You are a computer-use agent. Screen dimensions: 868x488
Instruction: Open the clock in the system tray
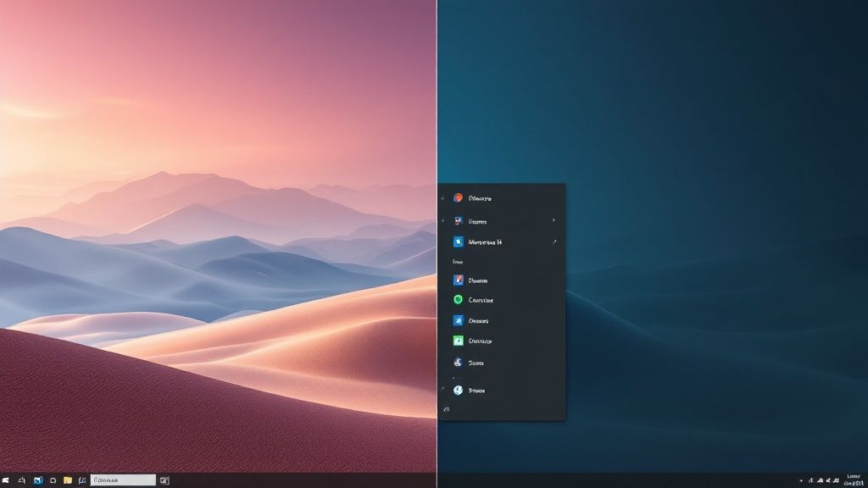[853, 480]
